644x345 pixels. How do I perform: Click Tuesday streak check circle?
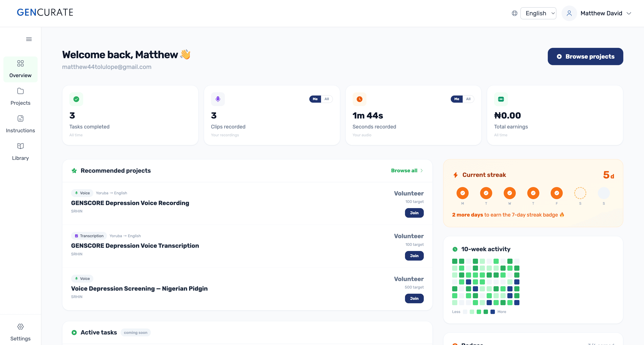click(x=486, y=193)
